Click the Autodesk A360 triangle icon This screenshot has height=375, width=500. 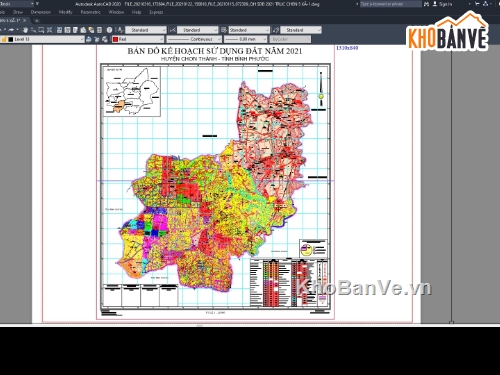pyautogui.click(x=485, y=4)
